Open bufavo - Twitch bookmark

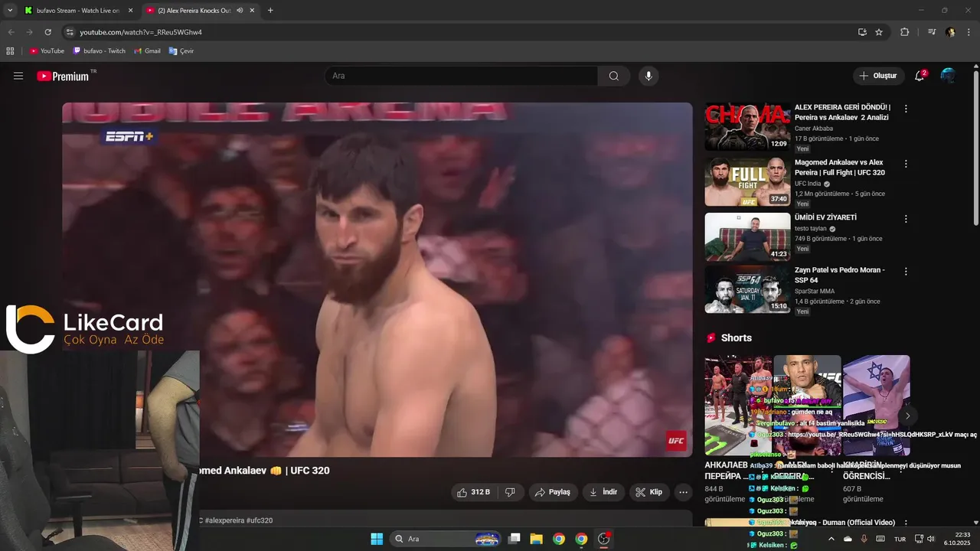point(99,51)
